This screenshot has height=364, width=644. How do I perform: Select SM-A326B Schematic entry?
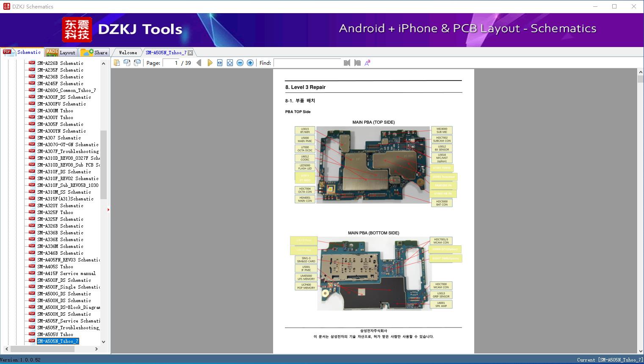pos(60,226)
